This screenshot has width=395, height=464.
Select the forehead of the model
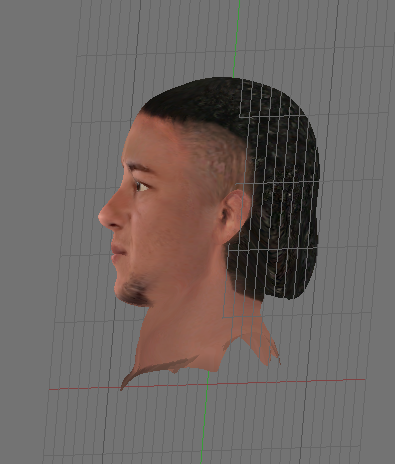coord(147,140)
